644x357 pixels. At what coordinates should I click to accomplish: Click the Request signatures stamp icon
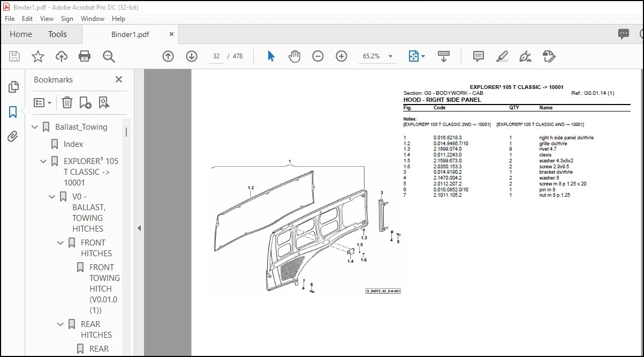(x=549, y=56)
